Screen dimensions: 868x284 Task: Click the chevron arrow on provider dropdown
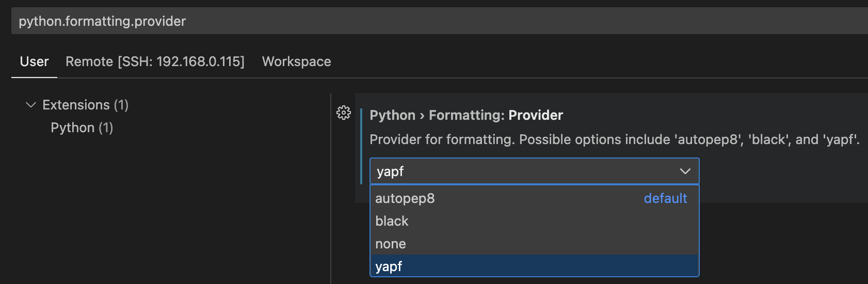(x=685, y=171)
